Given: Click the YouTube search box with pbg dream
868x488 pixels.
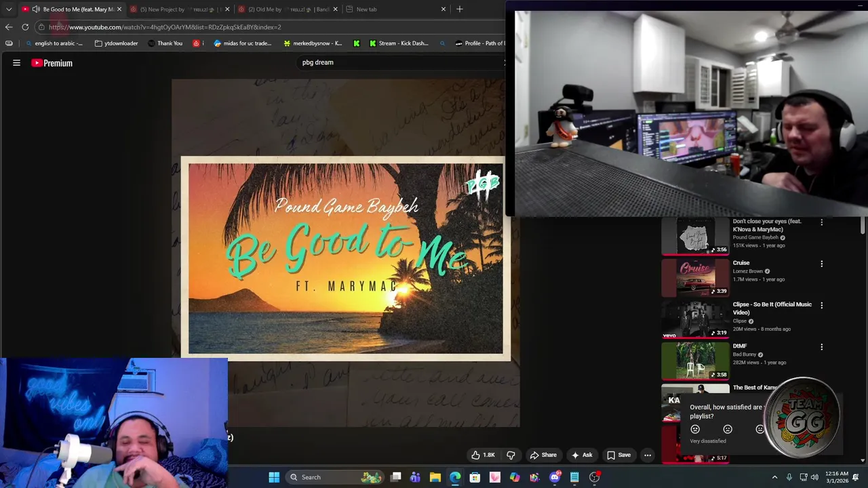Looking at the screenshot, I should click(x=400, y=62).
